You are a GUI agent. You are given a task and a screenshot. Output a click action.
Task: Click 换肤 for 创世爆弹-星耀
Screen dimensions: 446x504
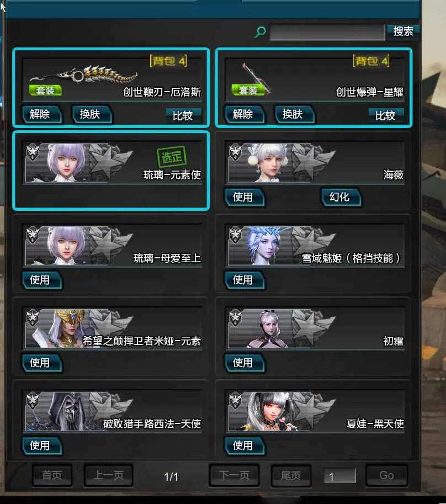click(x=294, y=114)
